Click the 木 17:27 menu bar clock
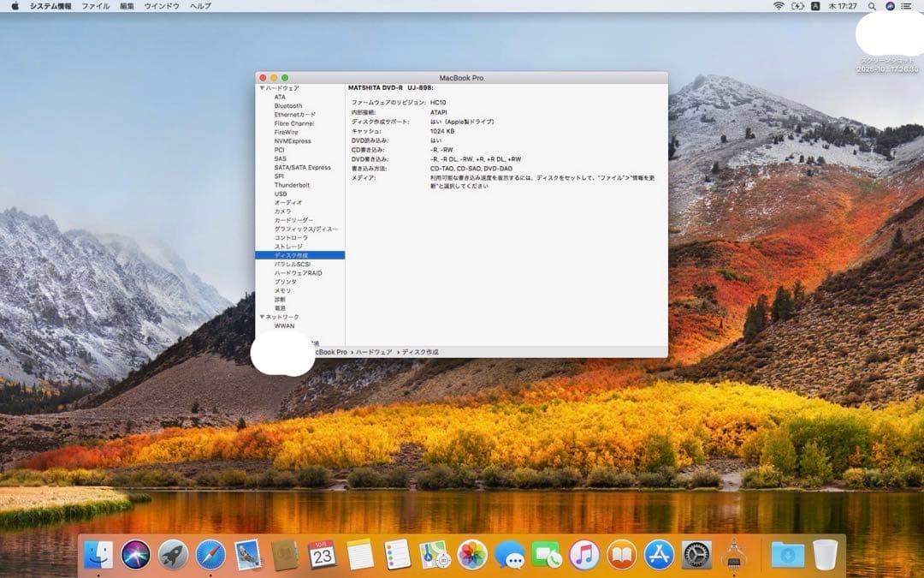Image resolution: width=924 pixels, height=578 pixels. pyautogui.click(x=843, y=6)
